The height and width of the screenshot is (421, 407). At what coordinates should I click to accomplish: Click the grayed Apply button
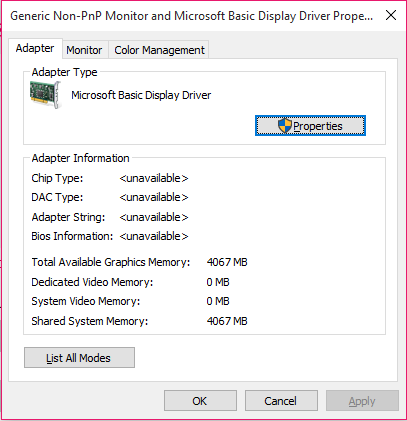point(362,401)
